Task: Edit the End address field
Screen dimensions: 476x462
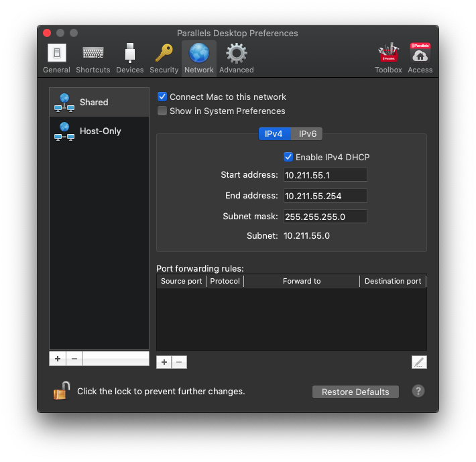Action: pos(325,196)
